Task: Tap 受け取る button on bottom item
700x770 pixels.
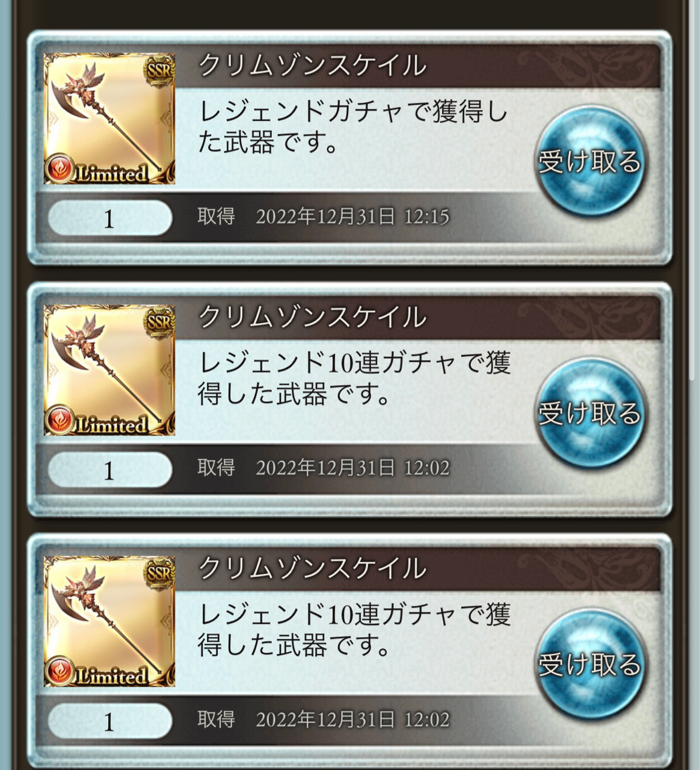Action: (589, 664)
